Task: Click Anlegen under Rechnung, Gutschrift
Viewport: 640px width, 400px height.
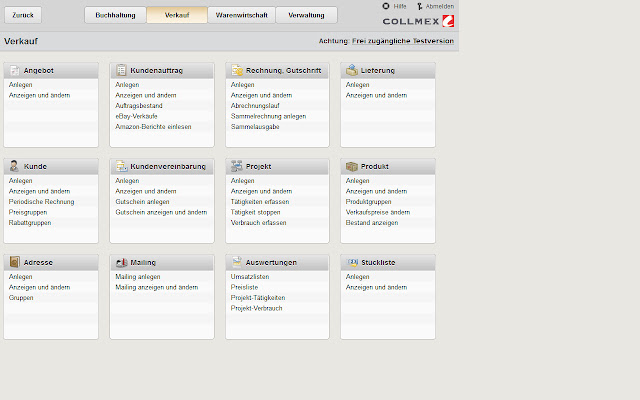Action: click(242, 84)
